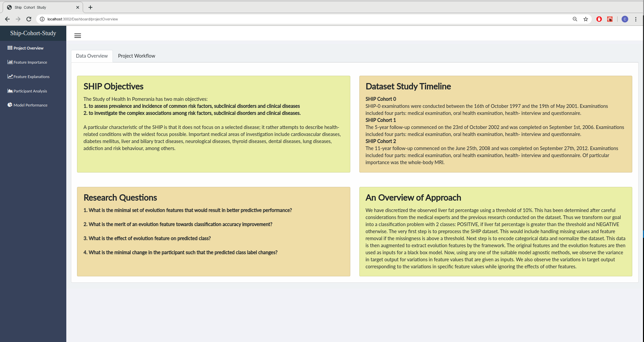
Task: Click the Project Overview grid icon
Action: pos(10,48)
